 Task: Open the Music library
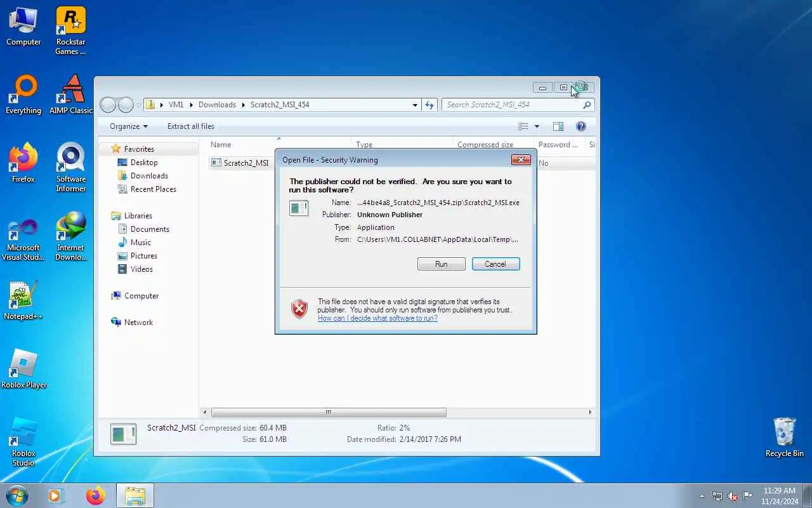(x=140, y=243)
